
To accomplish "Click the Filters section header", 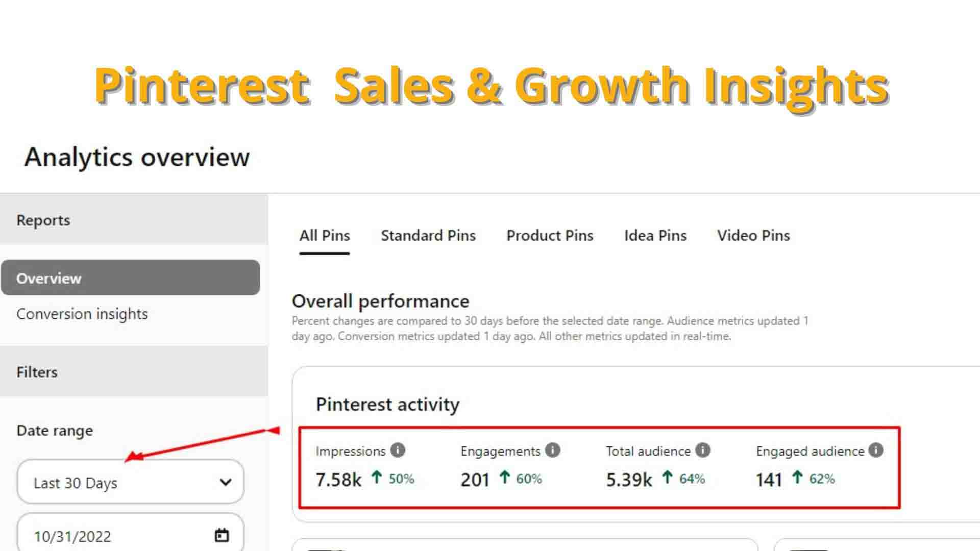I will coord(37,372).
